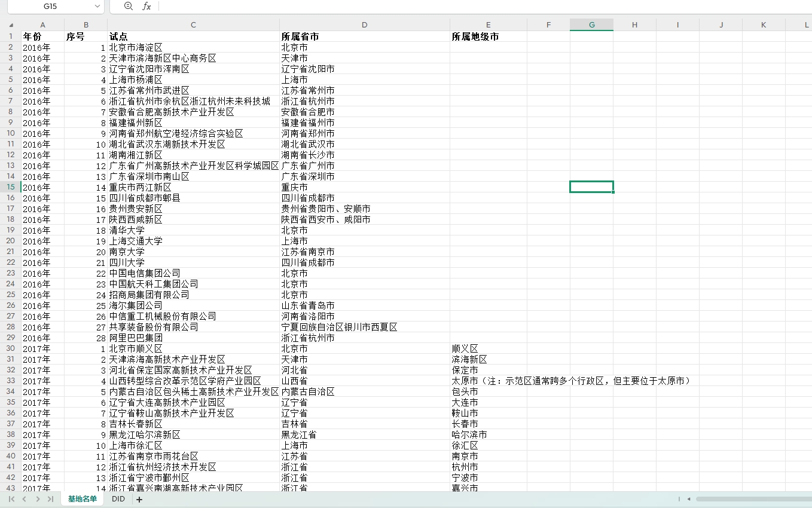
Task: Click the horizontal scrollbar left arrow
Action: [x=689, y=499]
